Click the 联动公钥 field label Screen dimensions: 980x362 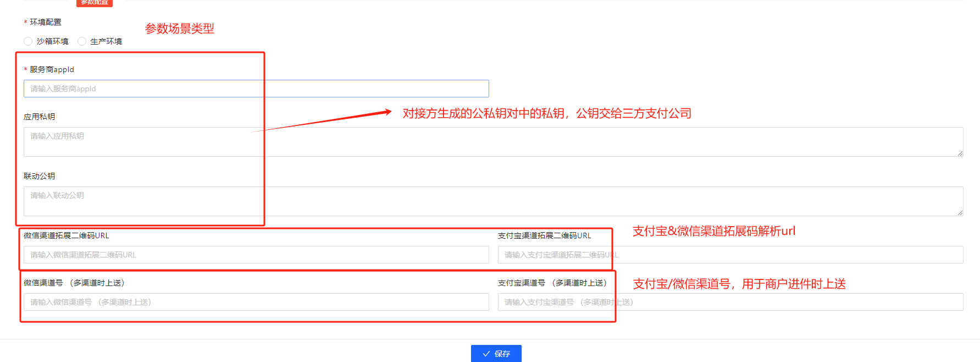pos(40,176)
